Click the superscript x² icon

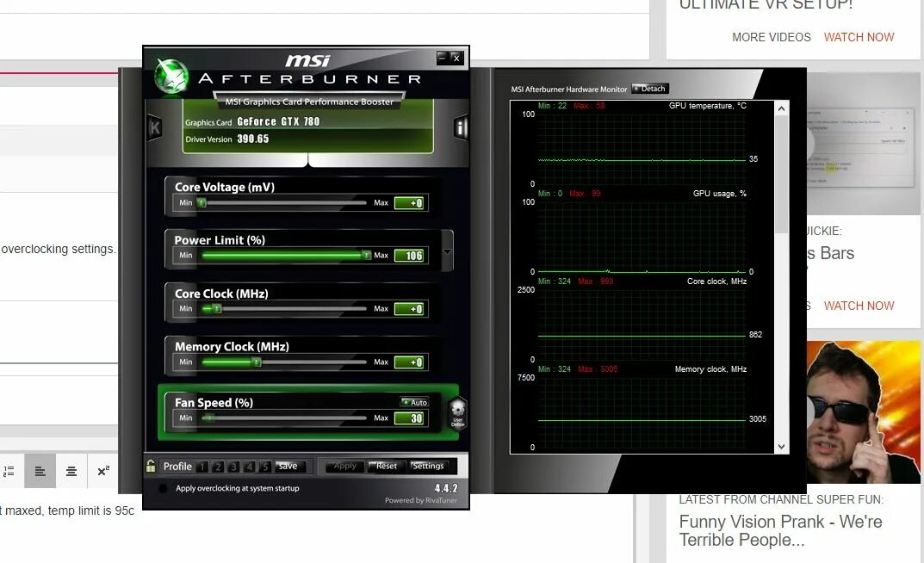[x=103, y=471]
